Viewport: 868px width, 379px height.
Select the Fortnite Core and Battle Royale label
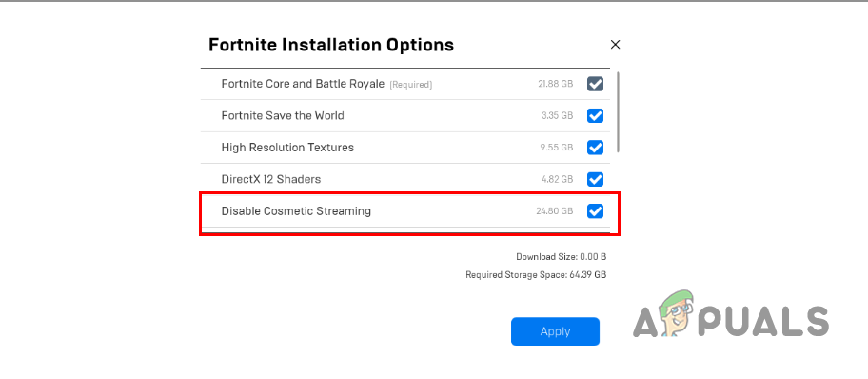tap(303, 84)
